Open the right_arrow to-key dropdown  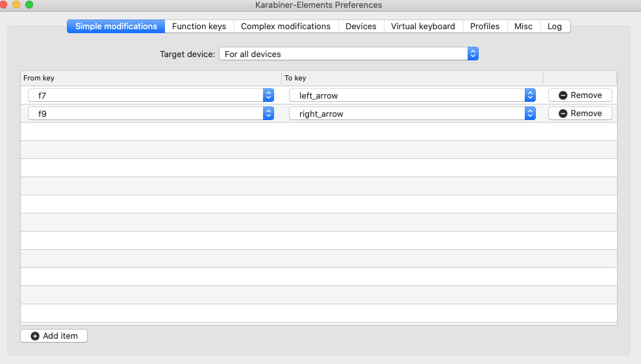tap(412, 114)
